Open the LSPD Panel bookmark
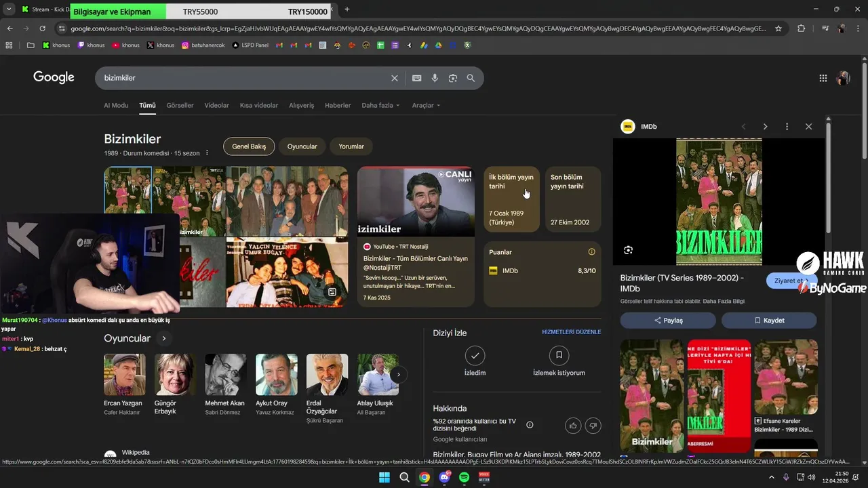 point(251,45)
